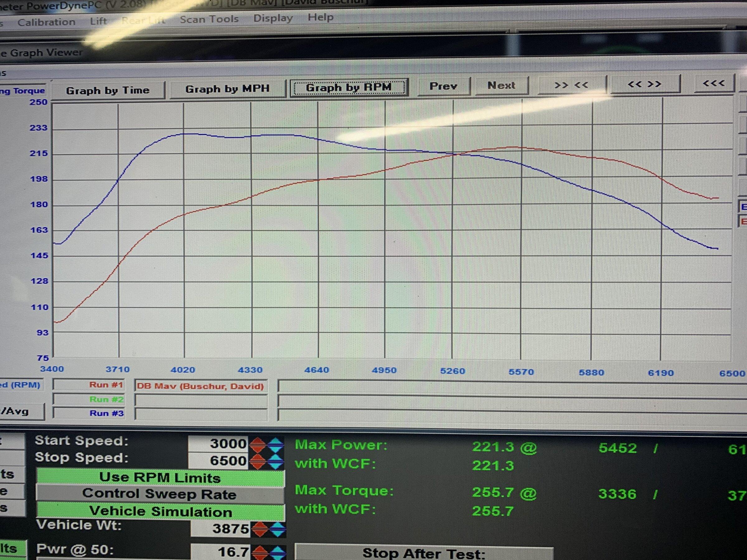Toggle Use RPM Limits option
The image size is (747, 560).
(x=160, y=478)
